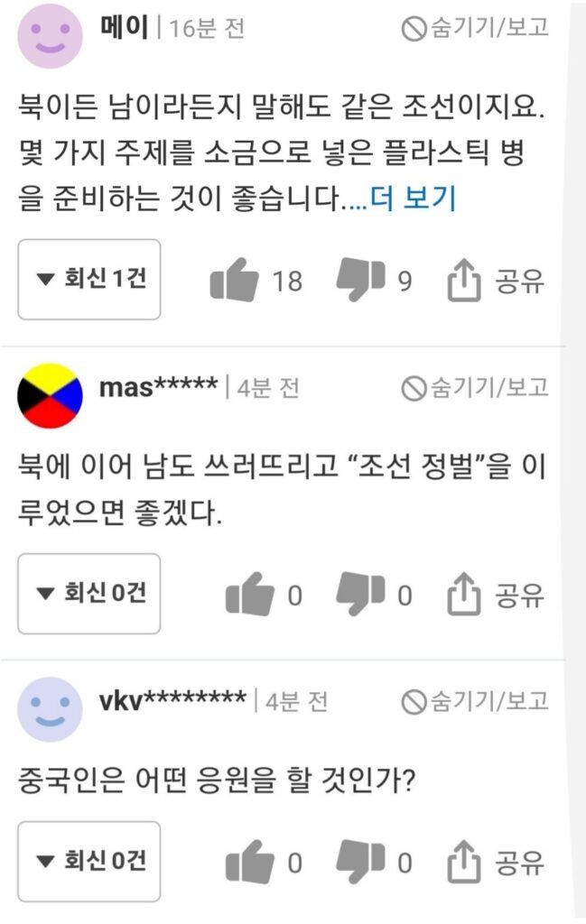Screen dimensions: 586x924
Task: Open 더 보기 to read full comment
Action: point(414,198)
